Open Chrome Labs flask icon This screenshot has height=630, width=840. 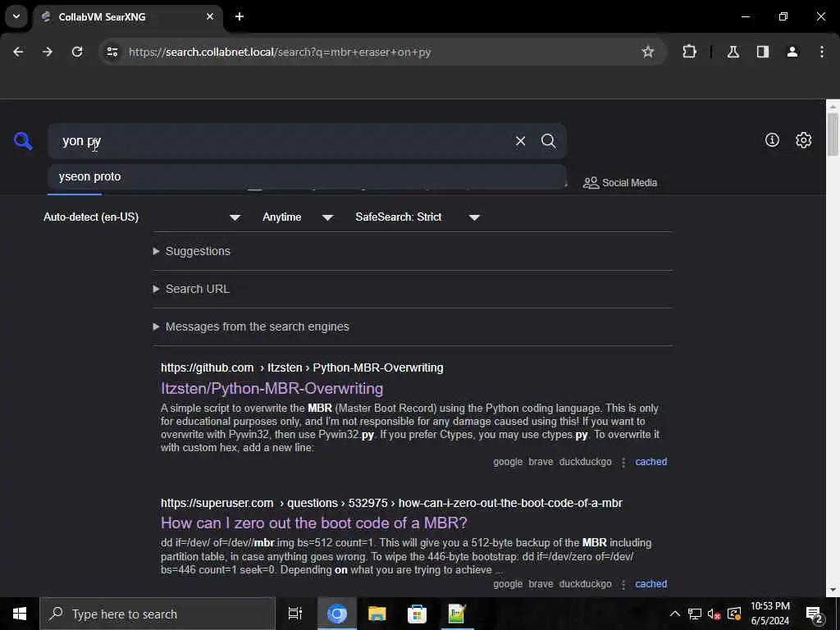click(733, 52)
